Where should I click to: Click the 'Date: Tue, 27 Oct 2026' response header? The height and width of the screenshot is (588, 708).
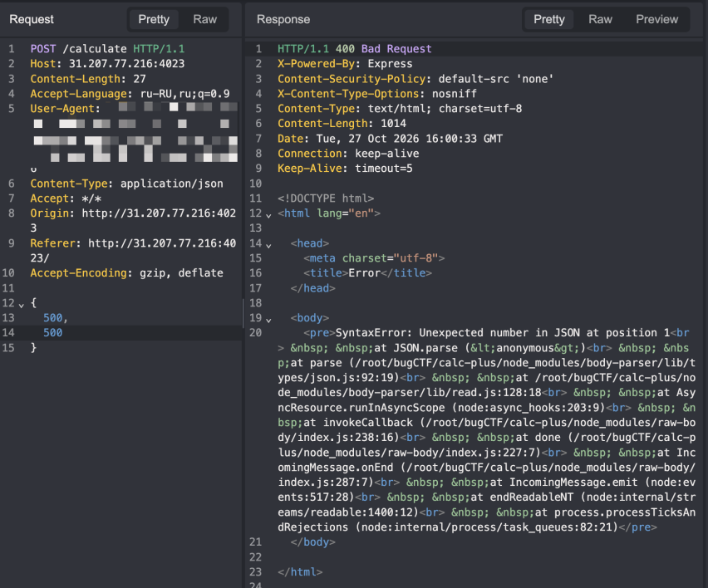click(x=390, y=139)
